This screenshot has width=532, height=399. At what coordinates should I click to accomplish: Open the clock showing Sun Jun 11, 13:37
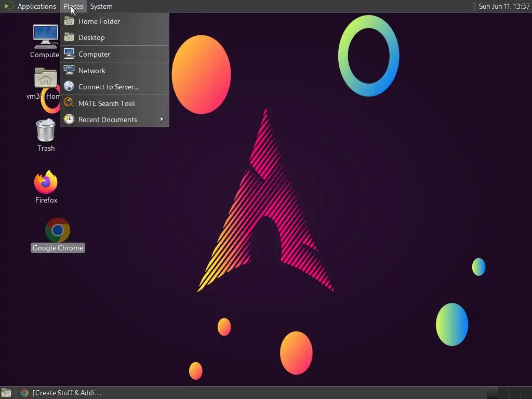tap(504, 6)
